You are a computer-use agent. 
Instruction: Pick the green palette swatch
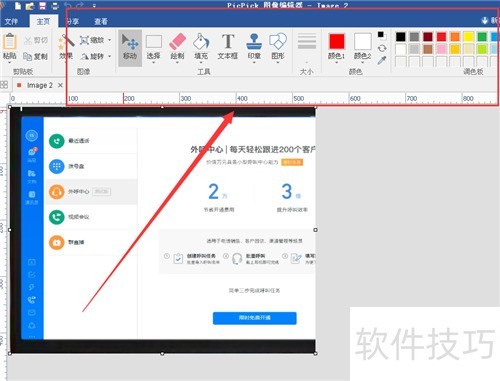pos(482,37)
